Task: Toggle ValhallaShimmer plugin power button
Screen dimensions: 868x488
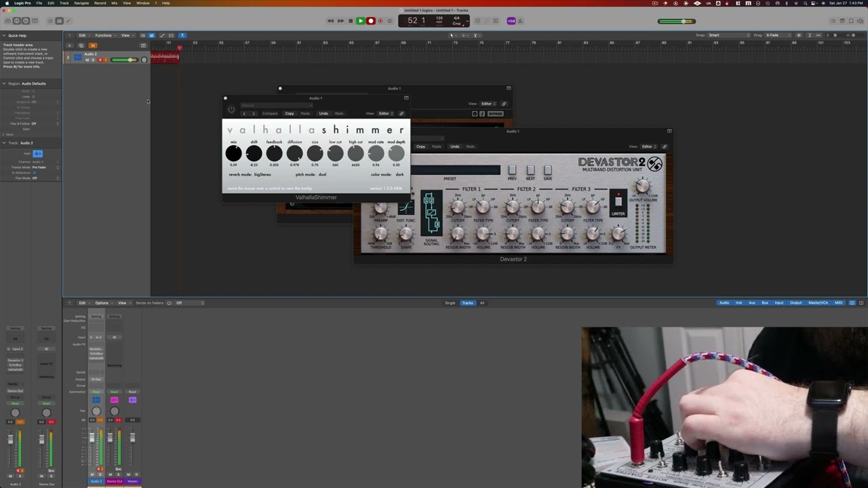Action: pyautogui.click(x=231, y=110)
